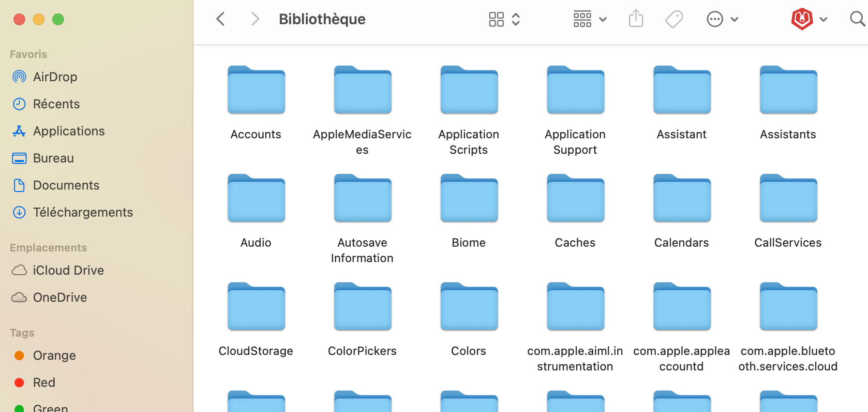Switch the icon view mode selector
This screenshot has height=412, width=868.
click(x=504, y=19)
